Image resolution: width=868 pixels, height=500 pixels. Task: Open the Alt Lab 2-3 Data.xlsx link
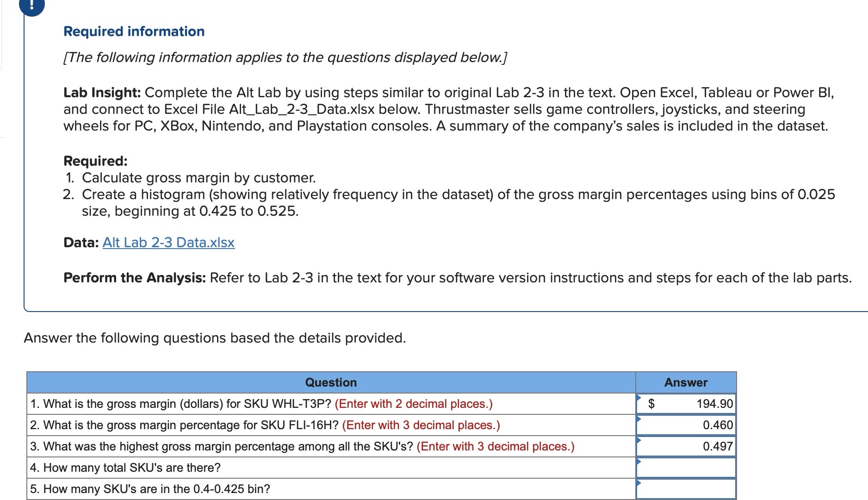[168, 243]
